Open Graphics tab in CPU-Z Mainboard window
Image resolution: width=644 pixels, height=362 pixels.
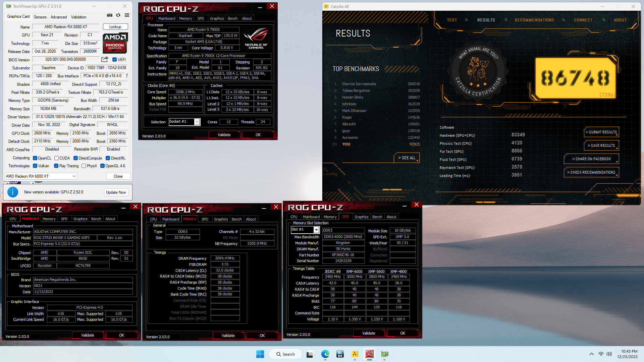click(x=80, y=219)
